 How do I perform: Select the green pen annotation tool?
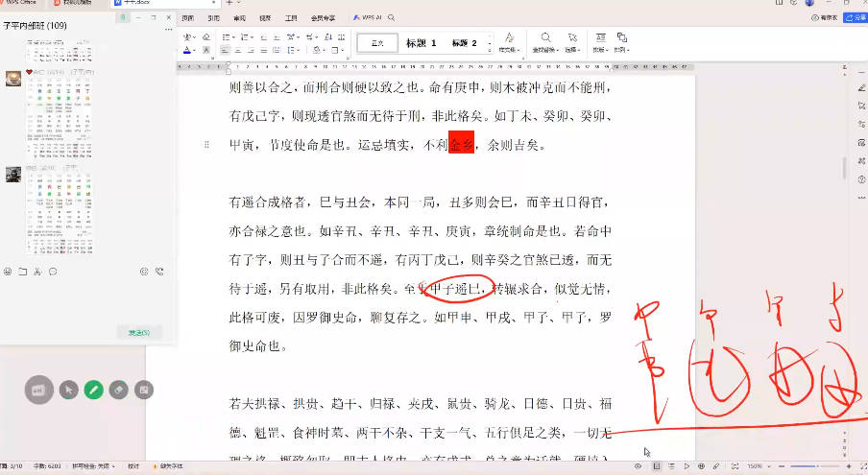pyautogui.click(x=93, y=390)
